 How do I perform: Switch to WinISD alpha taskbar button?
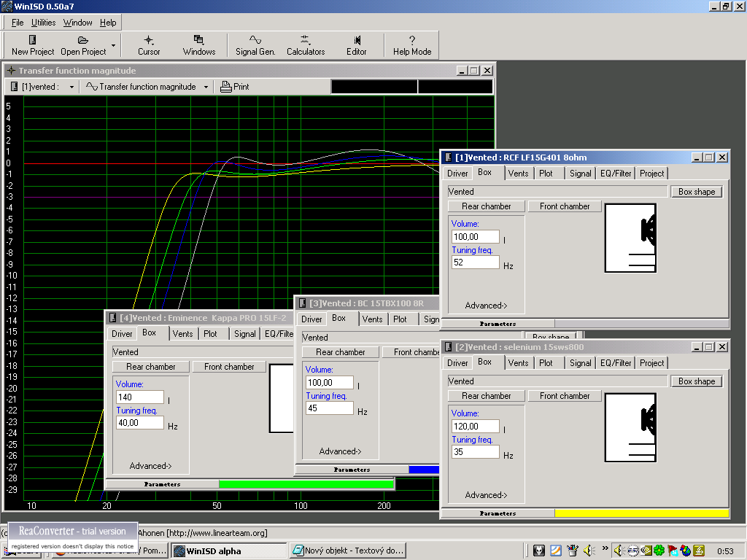point(229,551)
